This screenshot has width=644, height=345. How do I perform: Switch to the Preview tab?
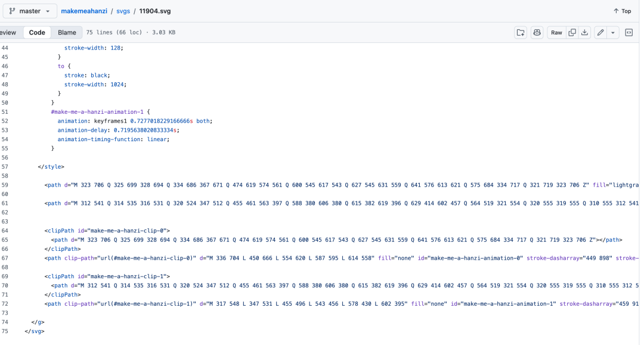8,32
